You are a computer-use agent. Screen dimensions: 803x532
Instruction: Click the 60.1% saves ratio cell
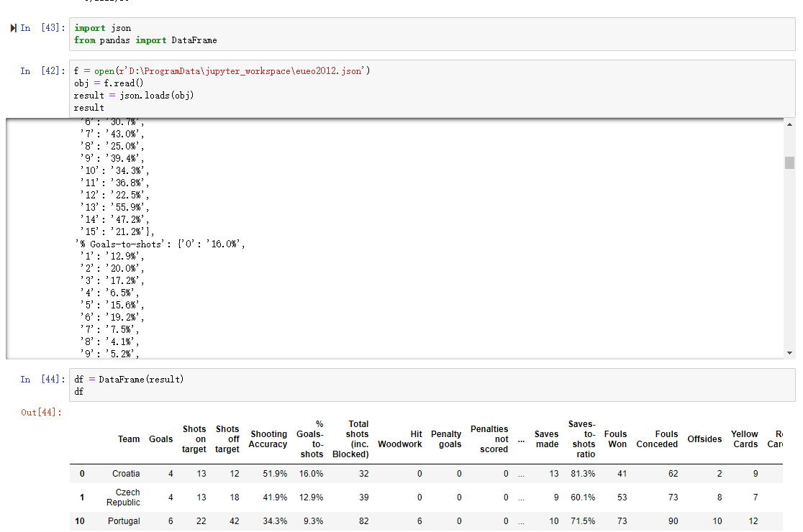point(584,497)
